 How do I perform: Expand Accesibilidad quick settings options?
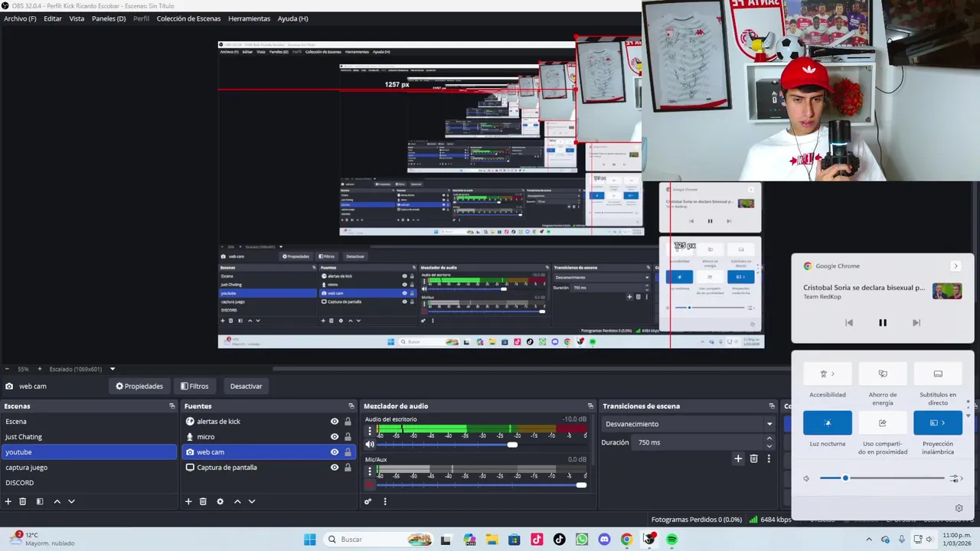(x=833, y=373)
